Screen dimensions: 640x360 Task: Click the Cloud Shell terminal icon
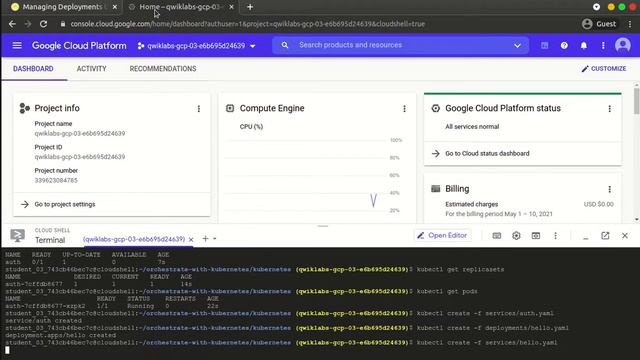pyautogui.click(x=17, y=236)
